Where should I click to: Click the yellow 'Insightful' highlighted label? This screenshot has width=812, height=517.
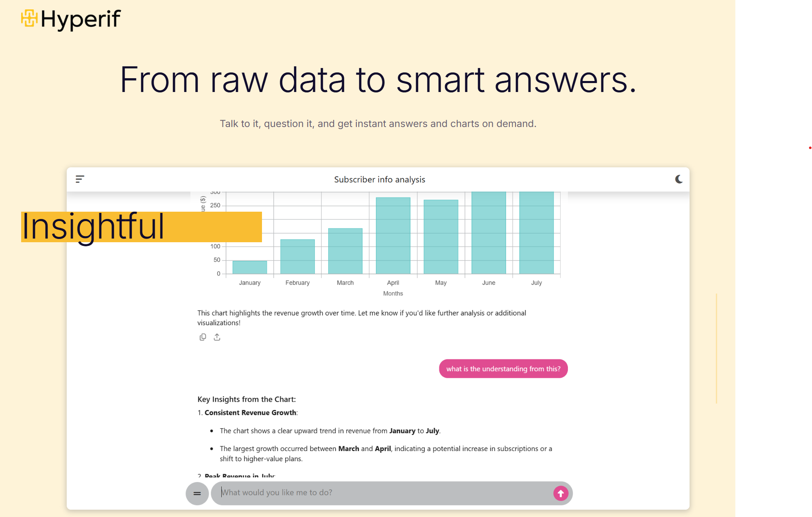coord(141,227)
